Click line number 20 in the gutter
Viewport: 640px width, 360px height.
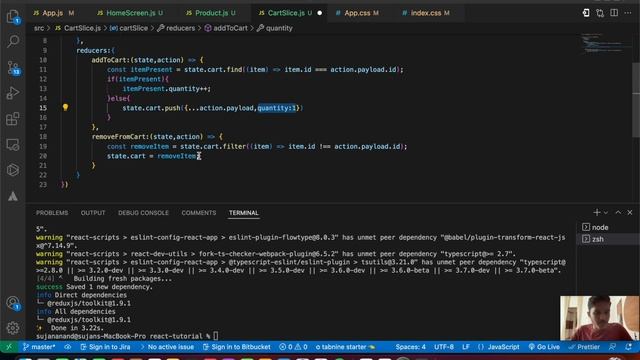click(x=43, y=156)
